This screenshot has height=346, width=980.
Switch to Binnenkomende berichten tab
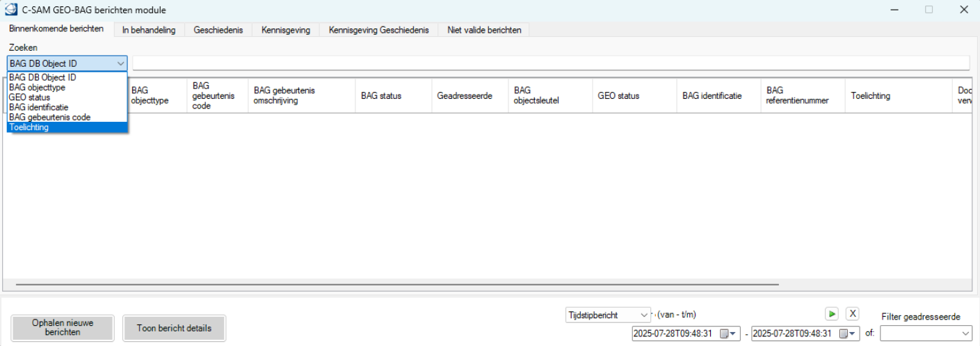coord(57,29)
